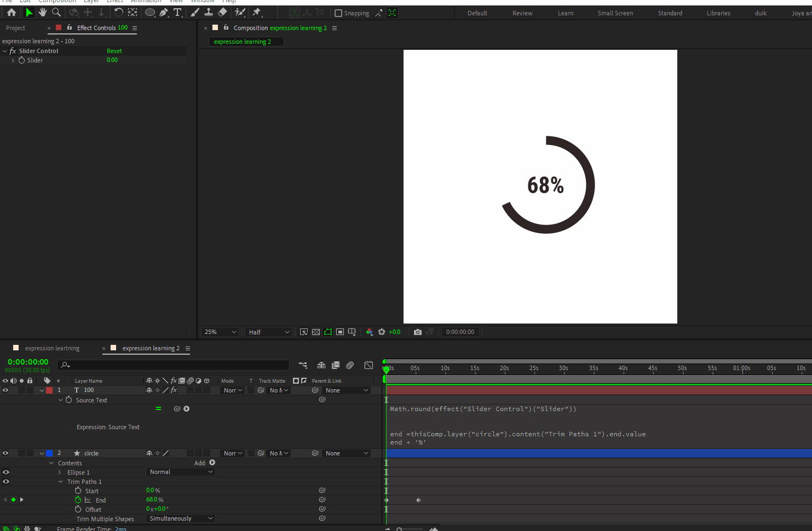Open the Small Screen workspace
This screenshot has height=531, width=812.
(615, 13)
